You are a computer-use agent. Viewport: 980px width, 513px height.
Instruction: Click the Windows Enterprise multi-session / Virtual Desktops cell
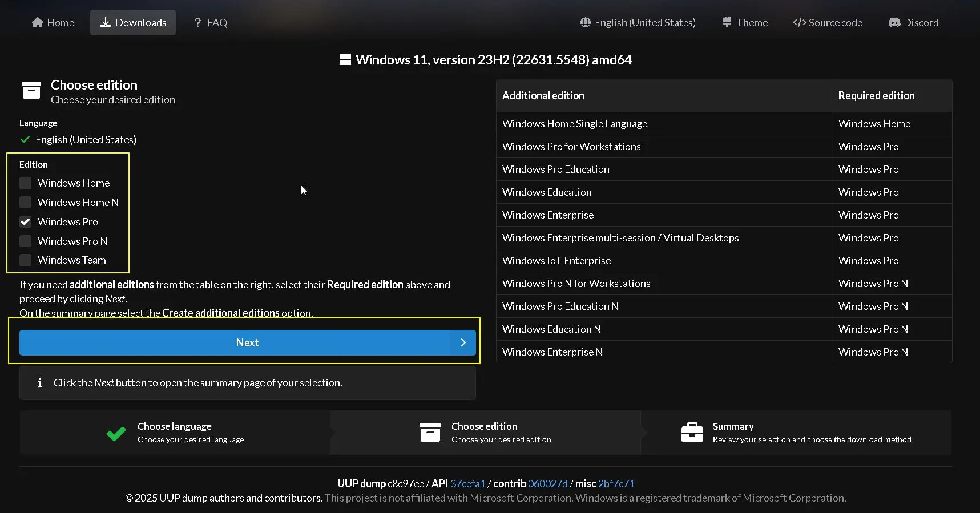click(x=664, y=238)
